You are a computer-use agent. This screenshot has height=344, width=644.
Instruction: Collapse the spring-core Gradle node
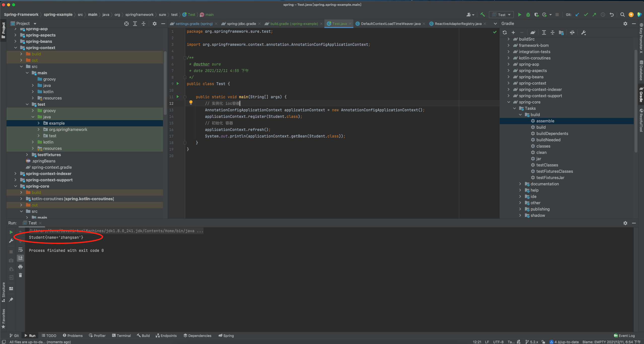pos(509,102)
